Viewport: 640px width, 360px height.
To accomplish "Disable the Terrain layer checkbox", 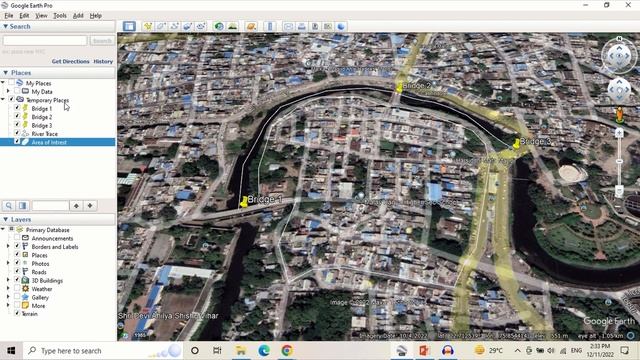I will point(17,313).
